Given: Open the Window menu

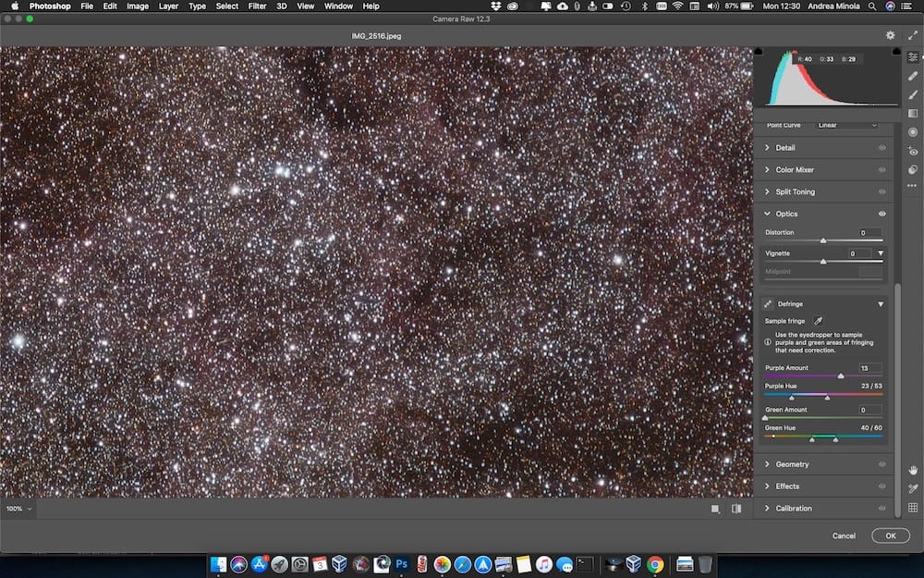Looking at the screenshot, I should 338,6.
